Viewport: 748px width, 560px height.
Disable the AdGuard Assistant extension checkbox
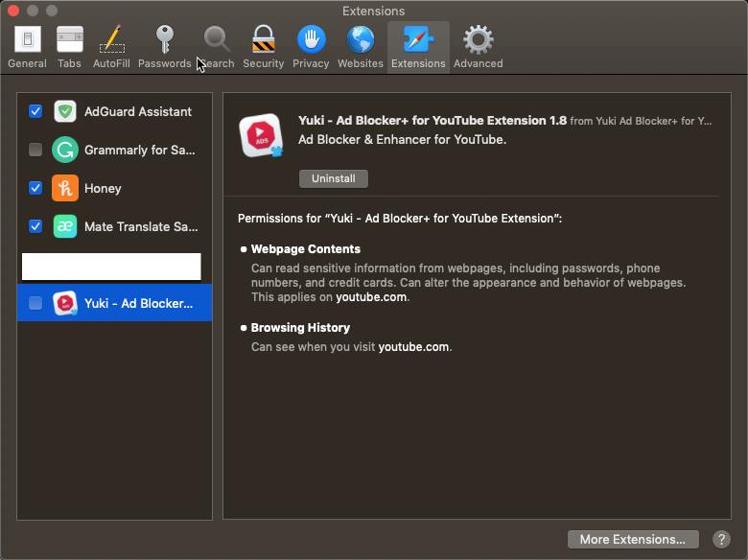click(x=35, y=111)
